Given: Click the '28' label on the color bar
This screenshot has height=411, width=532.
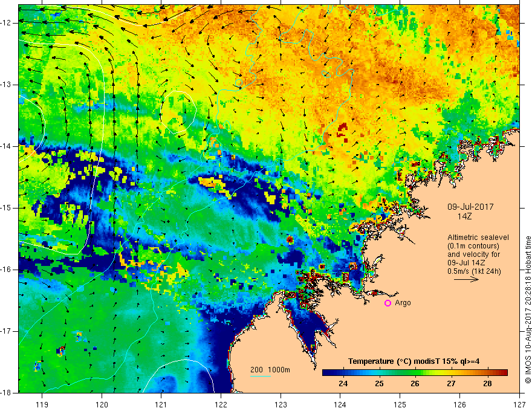Looking at the screenshot, I should click(487, 384).
